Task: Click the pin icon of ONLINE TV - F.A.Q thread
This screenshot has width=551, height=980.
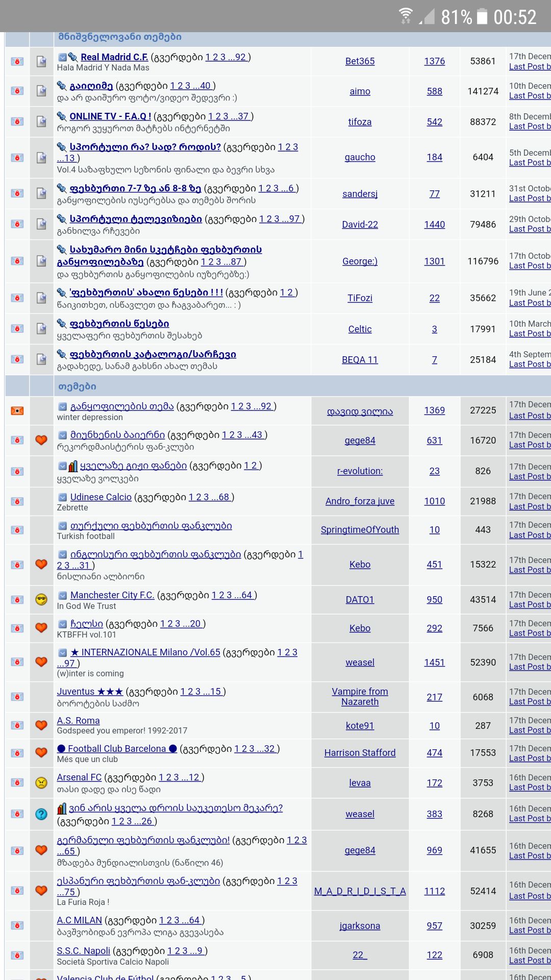Action: pos(62,116)
